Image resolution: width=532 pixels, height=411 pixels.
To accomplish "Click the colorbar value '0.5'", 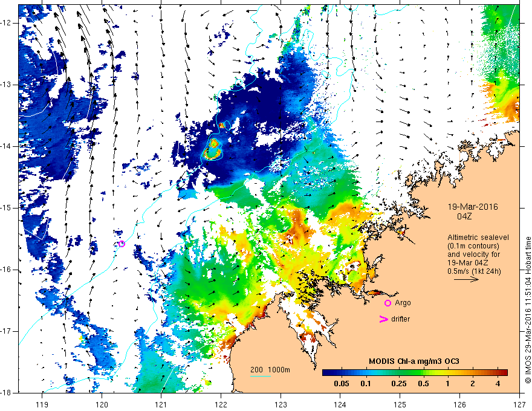I will point(423,384).
